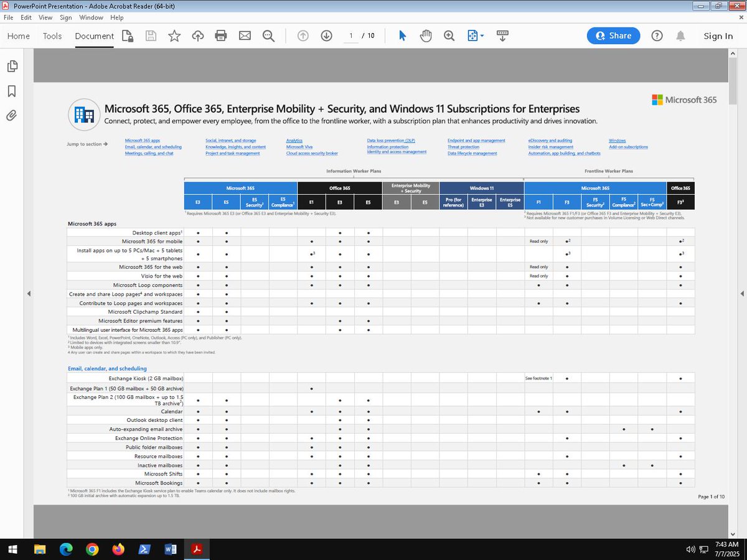Open the page thumbnails panel

point(12,66)
